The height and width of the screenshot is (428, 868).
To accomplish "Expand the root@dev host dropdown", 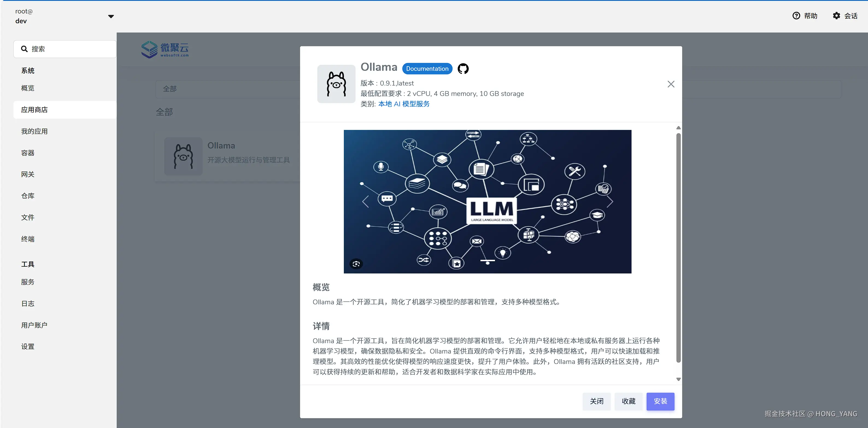I will (x=111, y=16).
